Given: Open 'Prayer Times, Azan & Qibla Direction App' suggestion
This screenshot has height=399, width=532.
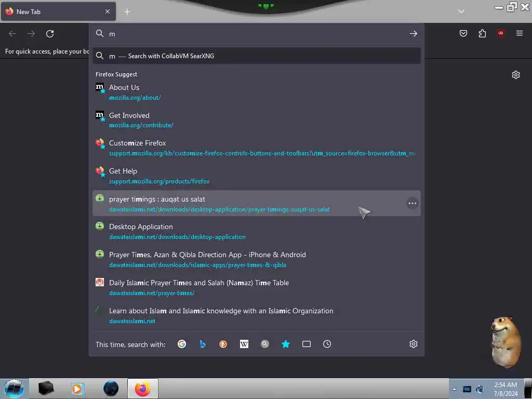Looking at the screenshot, I should pos(257,260).
